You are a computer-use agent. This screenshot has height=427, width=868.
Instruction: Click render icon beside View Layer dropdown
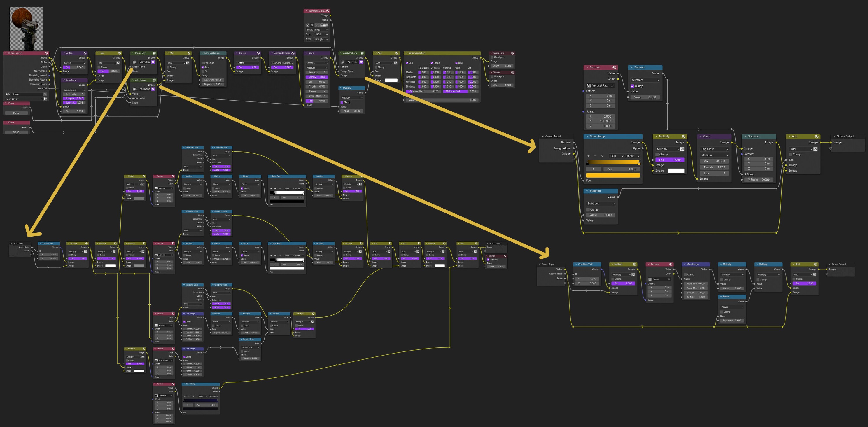point(45,99)
